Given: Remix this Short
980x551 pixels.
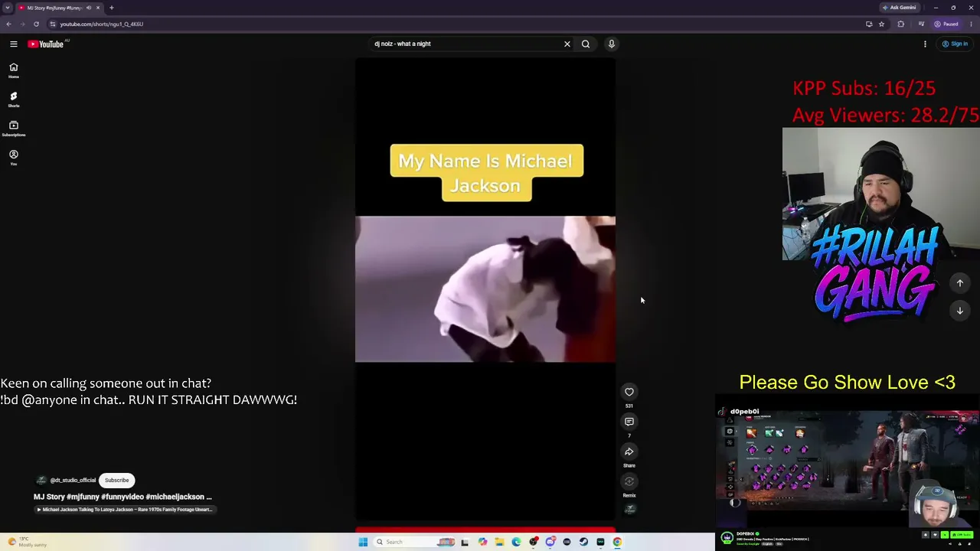Looking at the screenshot, I should (629, 481).
